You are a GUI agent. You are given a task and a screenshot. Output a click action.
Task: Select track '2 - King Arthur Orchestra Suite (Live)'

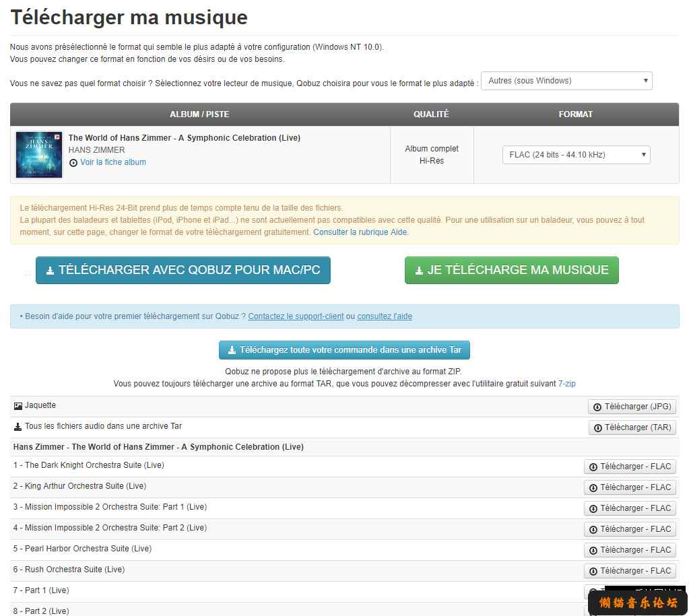79,486
